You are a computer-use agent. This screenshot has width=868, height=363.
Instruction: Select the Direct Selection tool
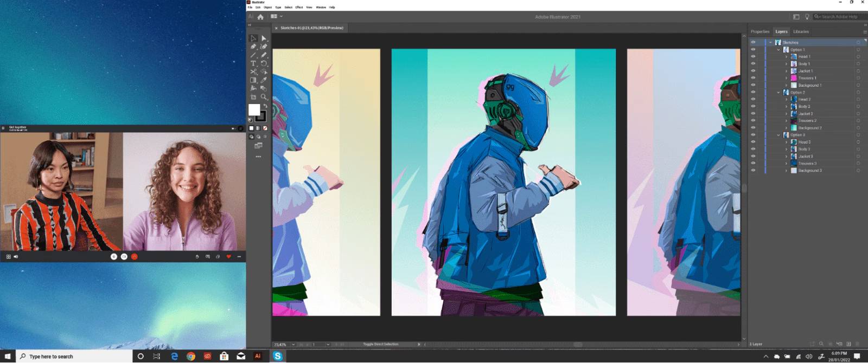coord(264,38)
